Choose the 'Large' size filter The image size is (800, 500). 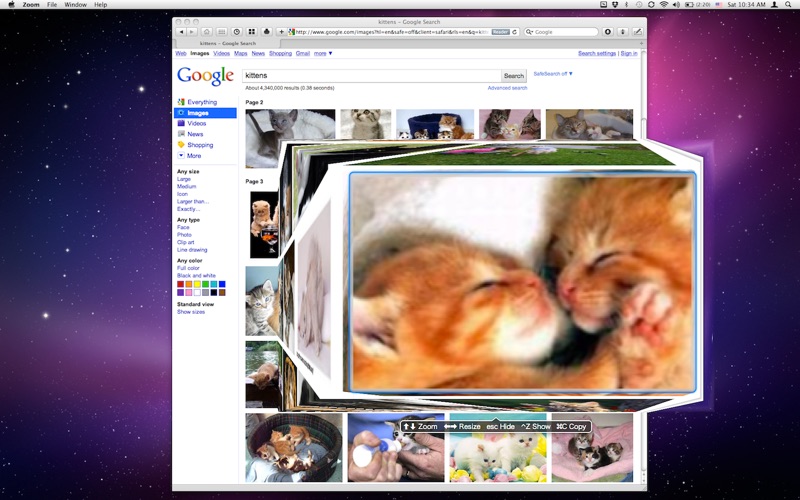click(x=184, y=179)
